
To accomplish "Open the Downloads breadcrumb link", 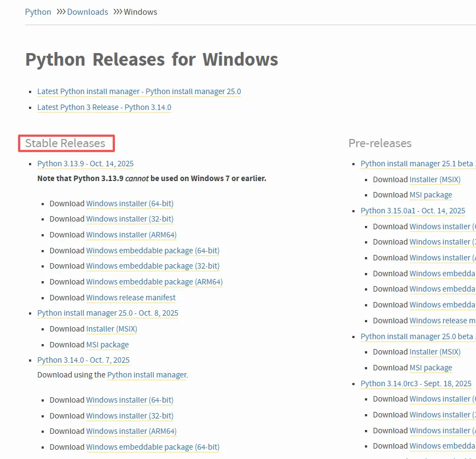I will point(88,12).
